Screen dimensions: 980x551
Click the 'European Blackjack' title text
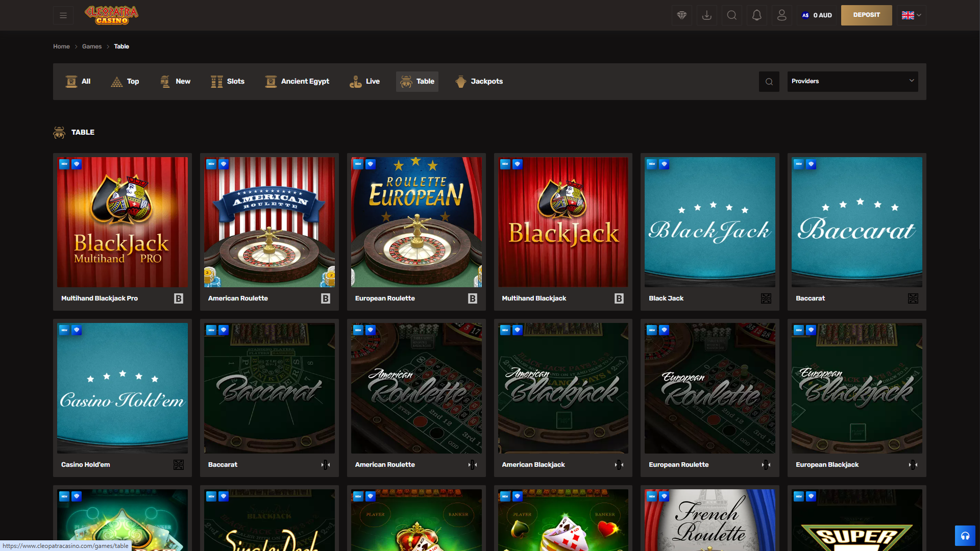coord(827,465)
